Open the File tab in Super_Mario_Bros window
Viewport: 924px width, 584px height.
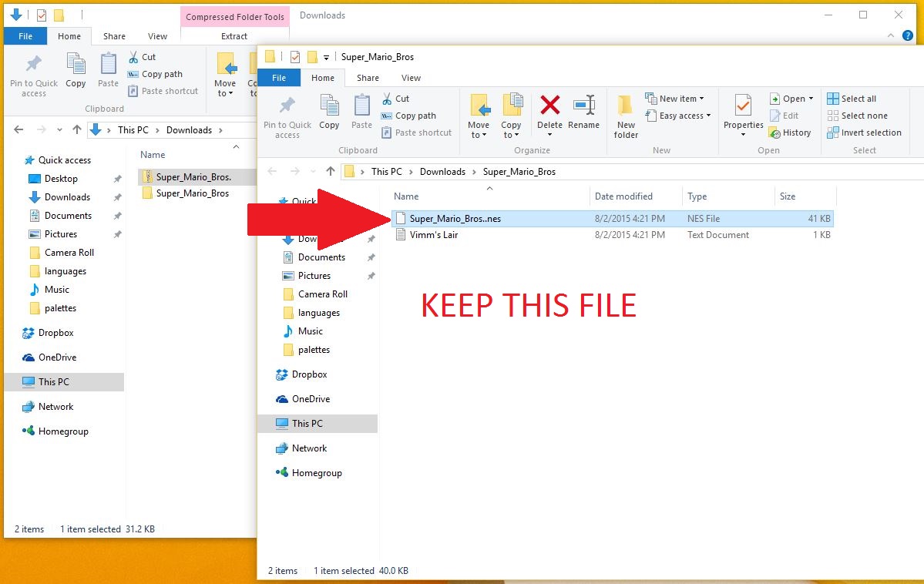click(x=279, y=78)
